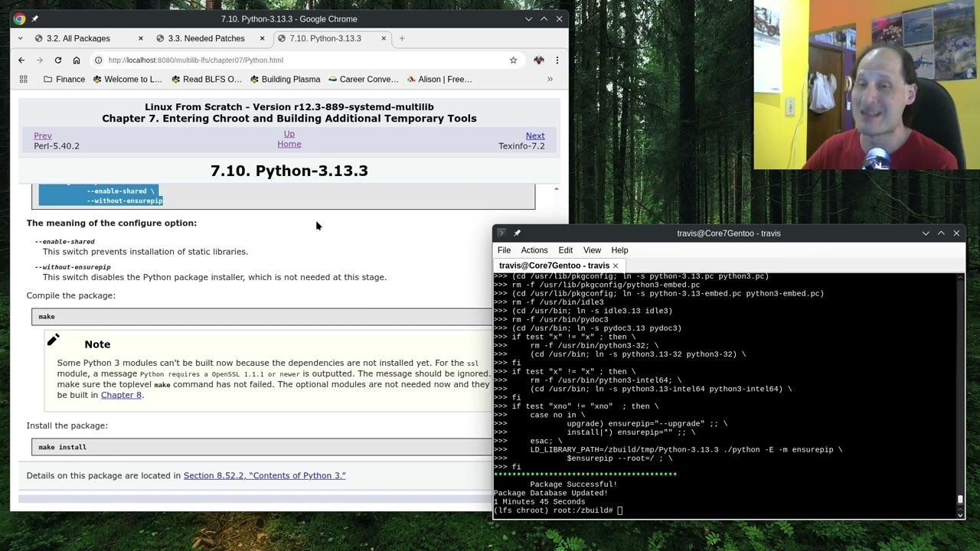This screenshot has height=551, width=980.
Task: Click Chrome back navigation arrow
Action: [x=21, y=60]
